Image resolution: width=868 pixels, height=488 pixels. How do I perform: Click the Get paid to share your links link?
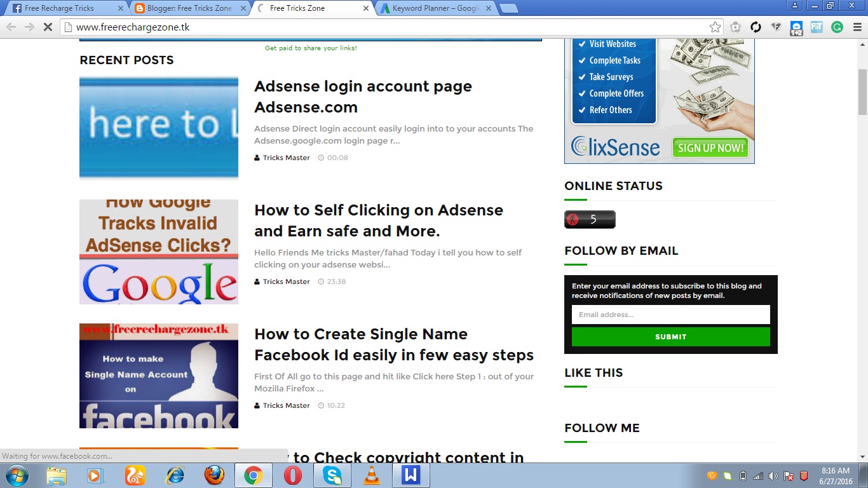(x=311, y=48)
